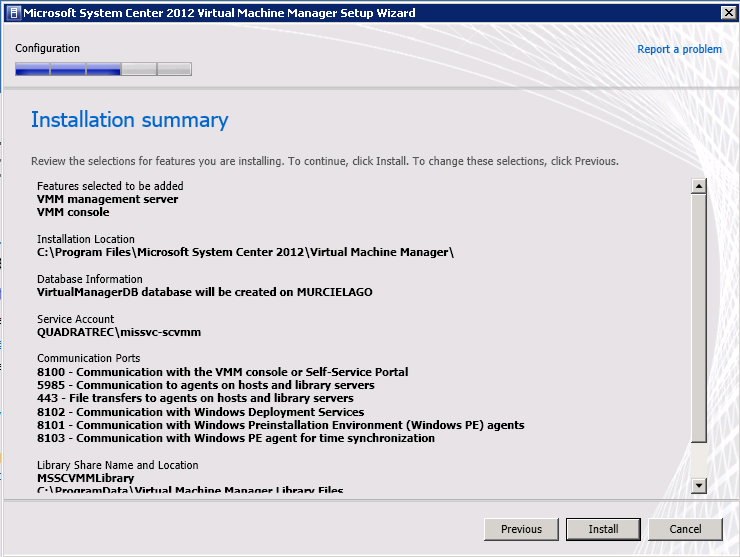Select the port 5985 communication line

(206, 385)
